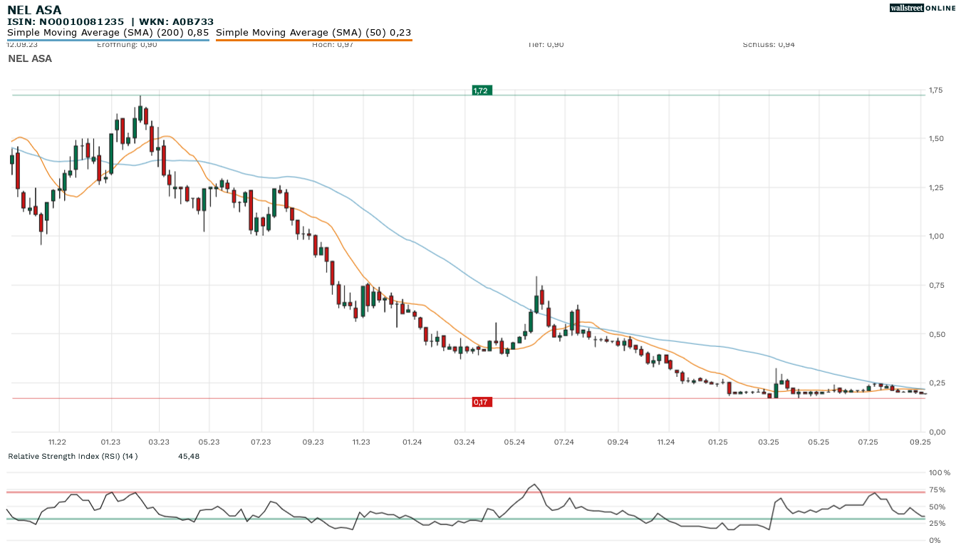961x560 pixels.
Task: Click the 0,75 price axis label
Action: (935, 285)
